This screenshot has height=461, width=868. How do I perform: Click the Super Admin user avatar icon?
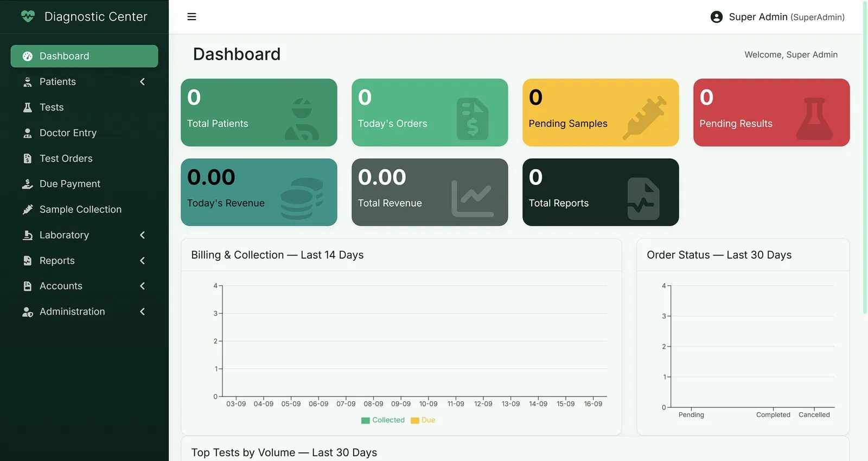click(716, 17)
